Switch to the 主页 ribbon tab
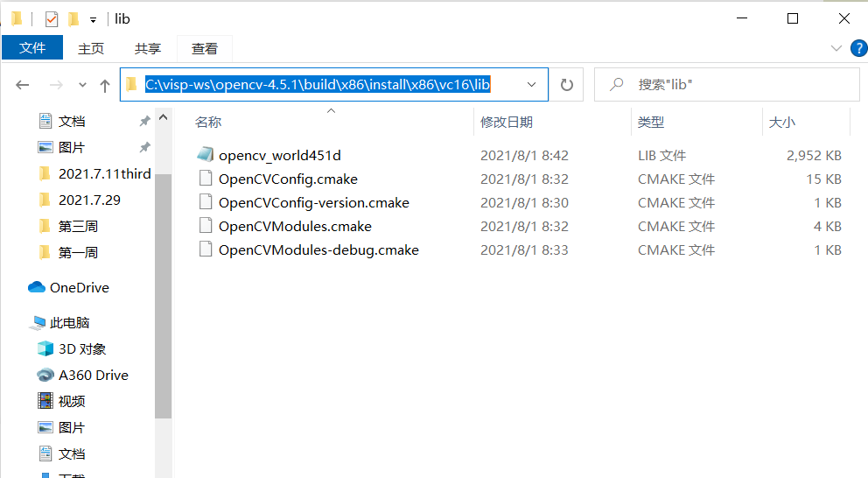 coord(91,49)
